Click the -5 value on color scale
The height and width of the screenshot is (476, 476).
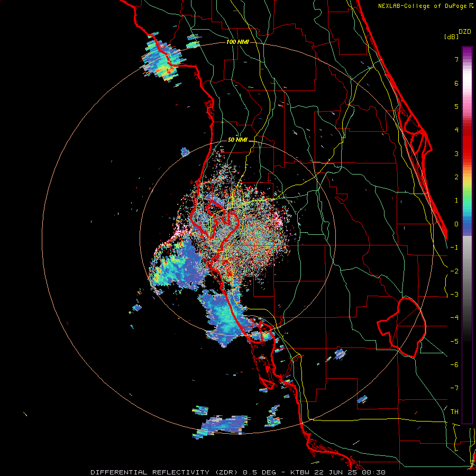click(x=454, y=342)
